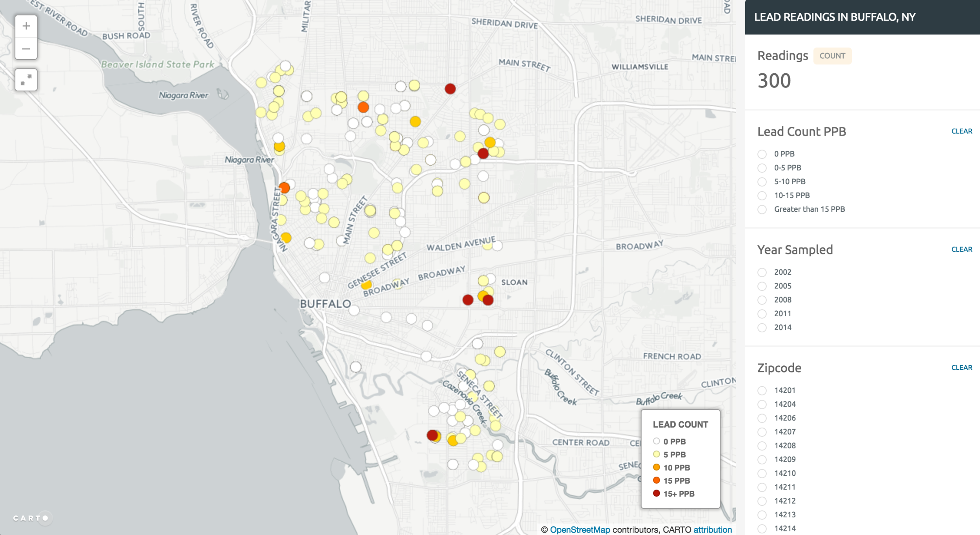Viewport: 980px width, 535px height.
Task: Click the 15+ PPB legend swatch
Action: 656,493
